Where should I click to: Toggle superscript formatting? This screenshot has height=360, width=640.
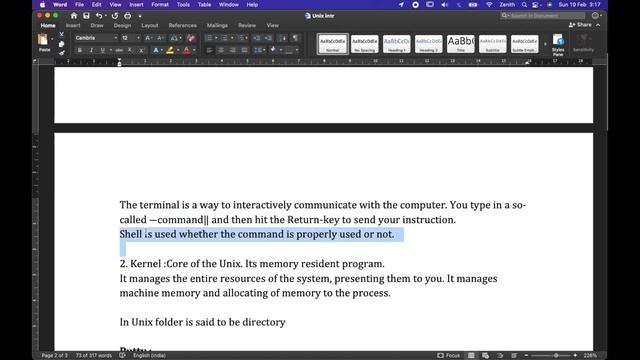click(x=141, y=50)
